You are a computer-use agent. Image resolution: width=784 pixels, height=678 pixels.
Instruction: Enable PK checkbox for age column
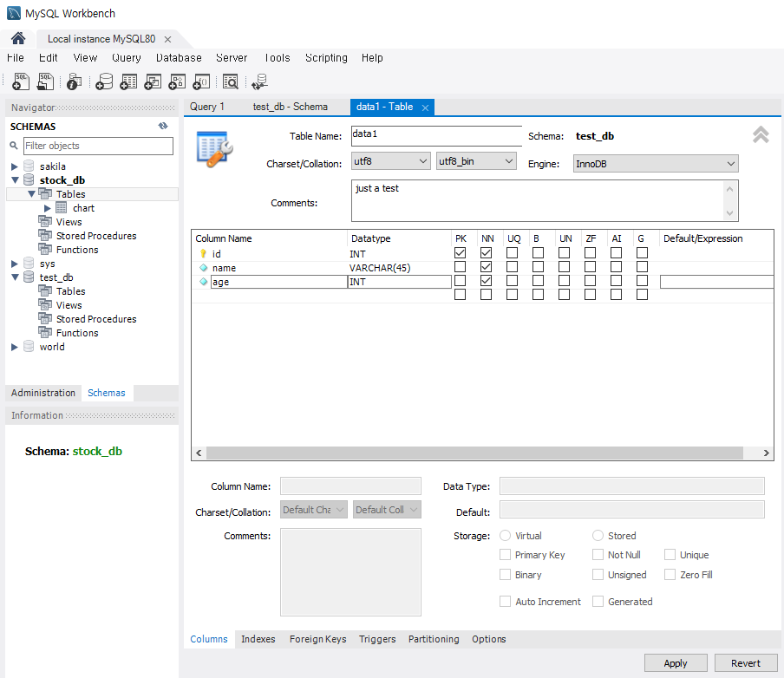[460, 281]
